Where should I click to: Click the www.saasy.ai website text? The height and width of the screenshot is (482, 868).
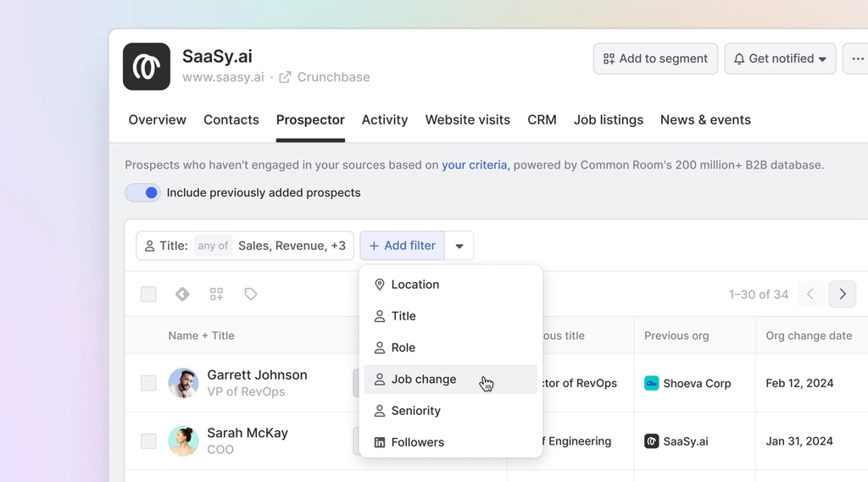tap(223, 77)
